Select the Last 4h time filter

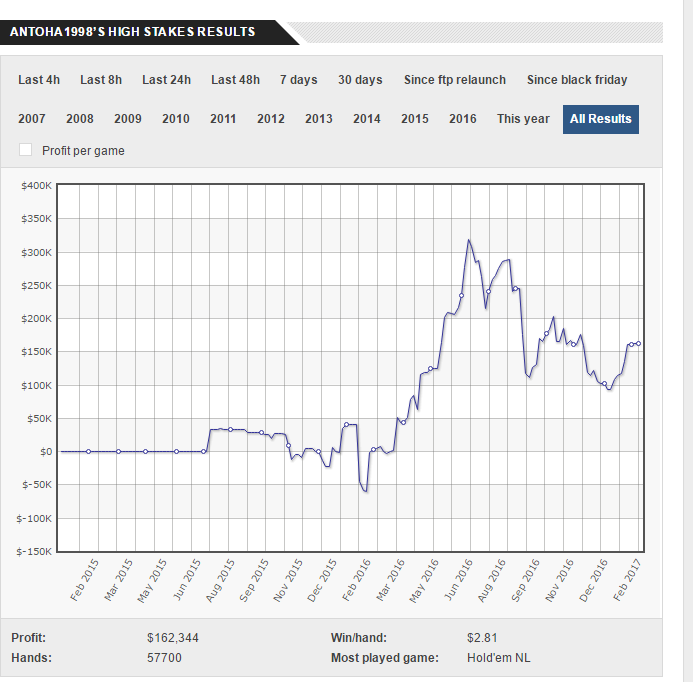pyautogui.click(x=39, y=80)
